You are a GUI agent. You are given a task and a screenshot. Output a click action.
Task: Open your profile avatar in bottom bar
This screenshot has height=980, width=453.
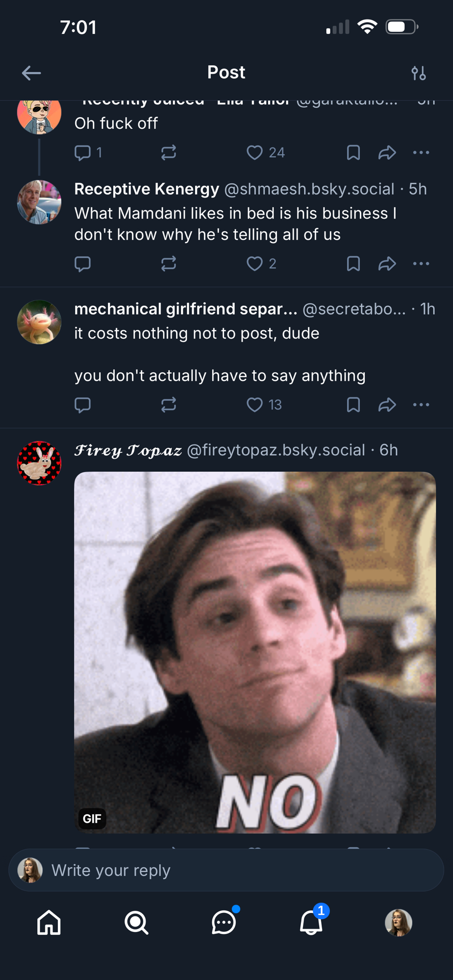coord(398,923)
